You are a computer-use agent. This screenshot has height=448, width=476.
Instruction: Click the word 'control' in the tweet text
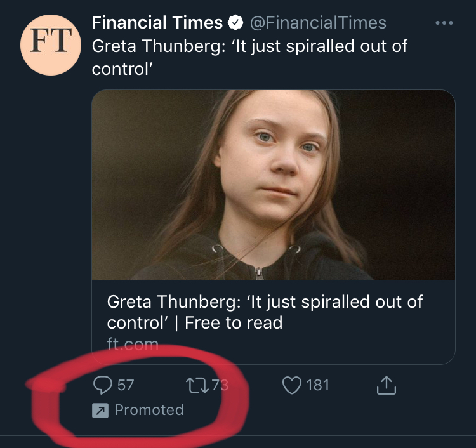(119, 69)
